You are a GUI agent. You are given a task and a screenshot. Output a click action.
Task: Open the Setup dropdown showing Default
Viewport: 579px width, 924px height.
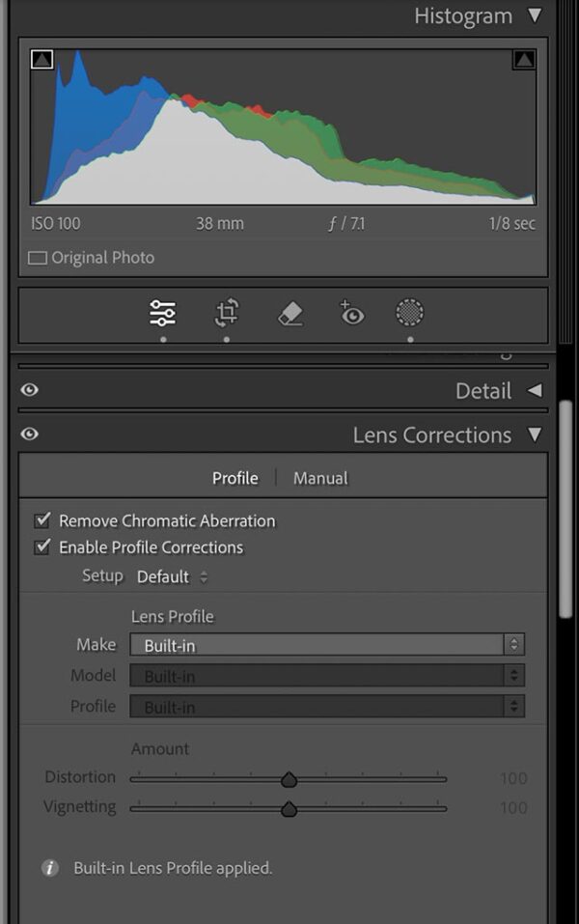point(174,576)
